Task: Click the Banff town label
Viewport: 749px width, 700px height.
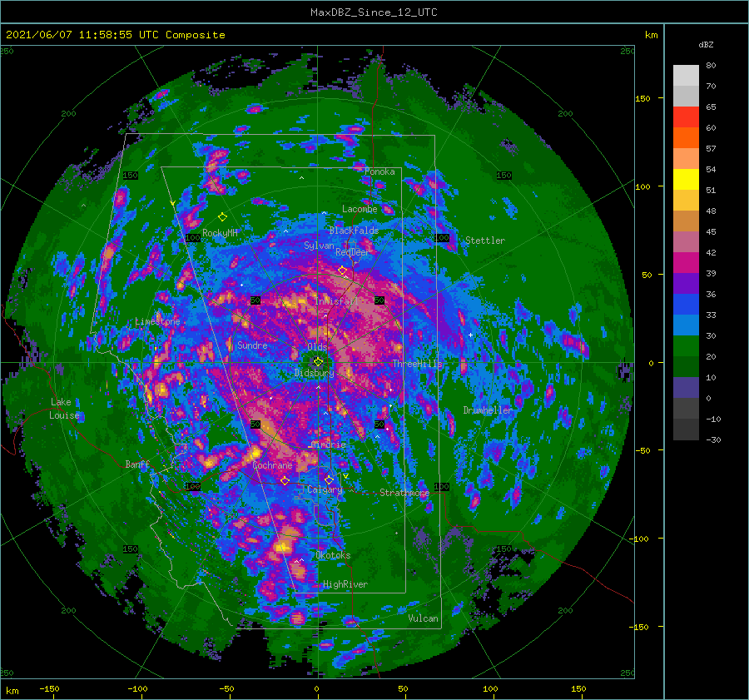Action: [137, 464]
